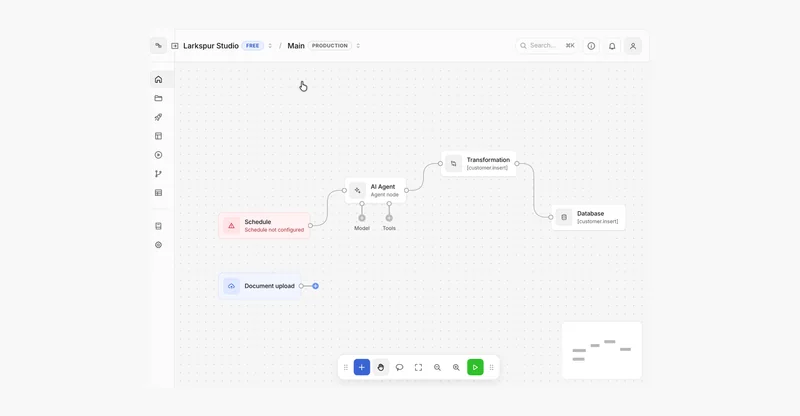Run the workflow with green play button
This screenshot has width=800, height=416.
475,367
